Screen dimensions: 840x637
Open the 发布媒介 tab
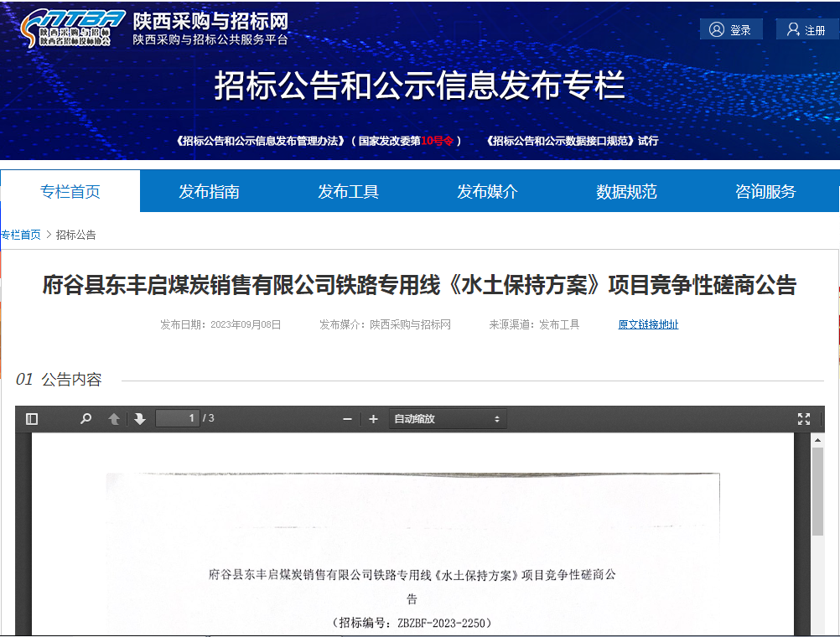488,191
